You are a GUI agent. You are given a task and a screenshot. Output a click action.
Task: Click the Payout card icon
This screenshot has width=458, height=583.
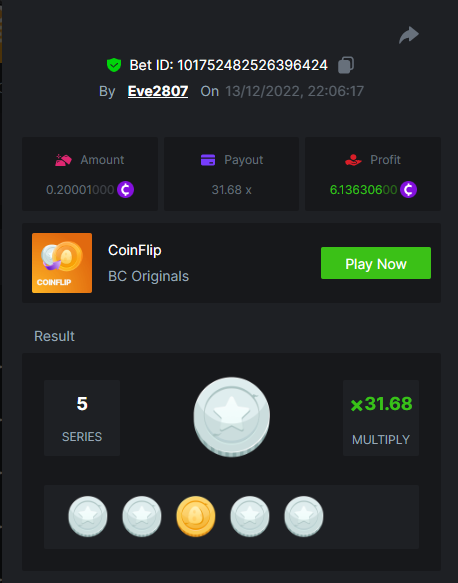208,160
